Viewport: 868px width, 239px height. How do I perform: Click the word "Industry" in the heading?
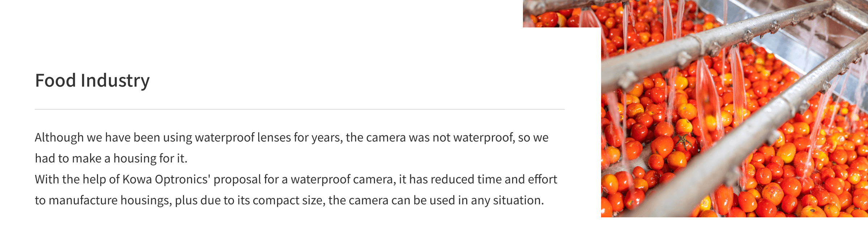coord(115,80)
